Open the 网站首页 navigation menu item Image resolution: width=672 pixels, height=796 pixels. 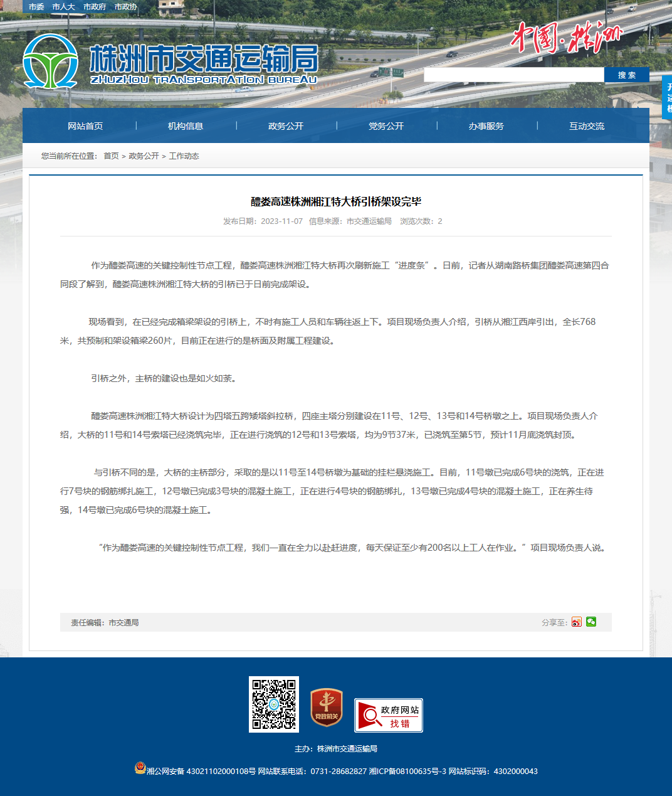pyautogui.click(x=85, y=126)
